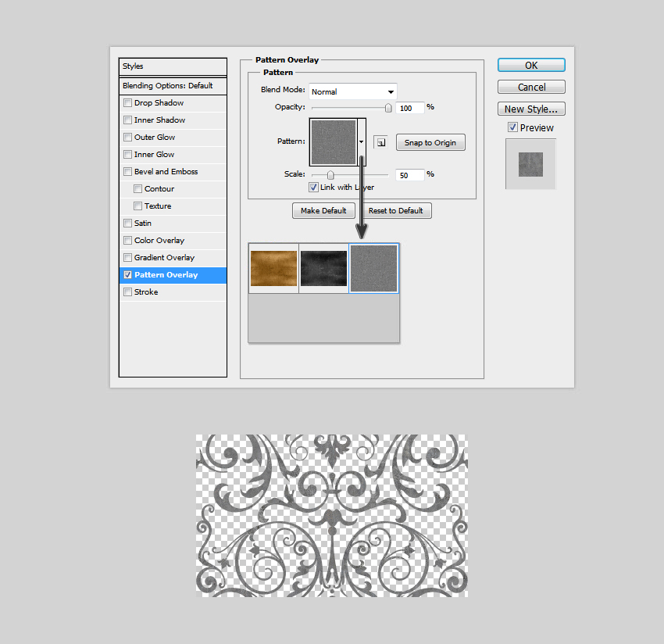Enable the Stroke checkbox
The image size is (664, 644).
(127, 292)
